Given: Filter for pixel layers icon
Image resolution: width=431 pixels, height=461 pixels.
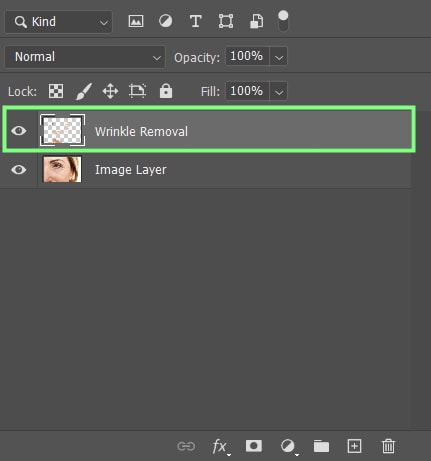Looking at the screenshot, I should coord(136,21).
